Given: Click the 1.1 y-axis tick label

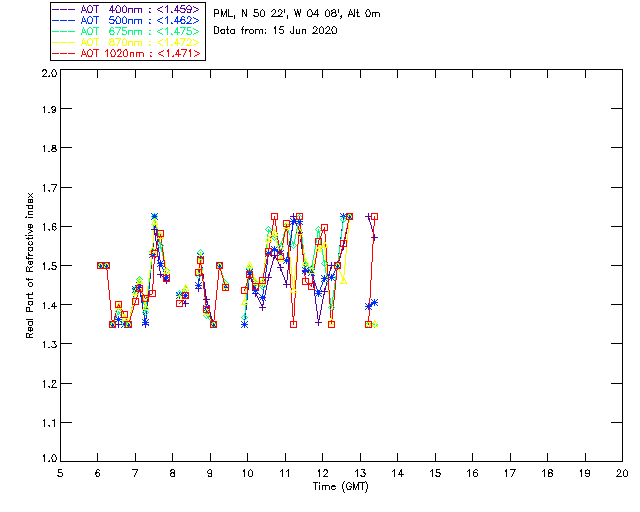Looking at the screenshot, I should 49,423.
